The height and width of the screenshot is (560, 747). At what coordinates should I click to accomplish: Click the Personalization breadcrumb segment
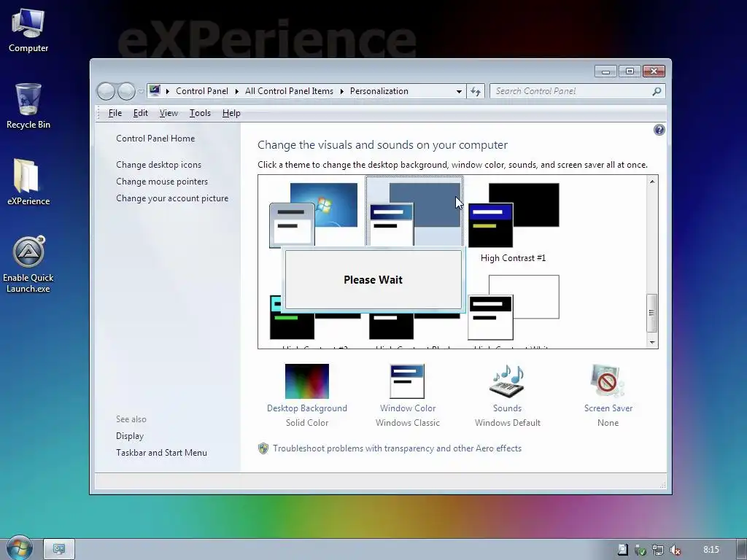pyautogui.click(x=379, y=91)
